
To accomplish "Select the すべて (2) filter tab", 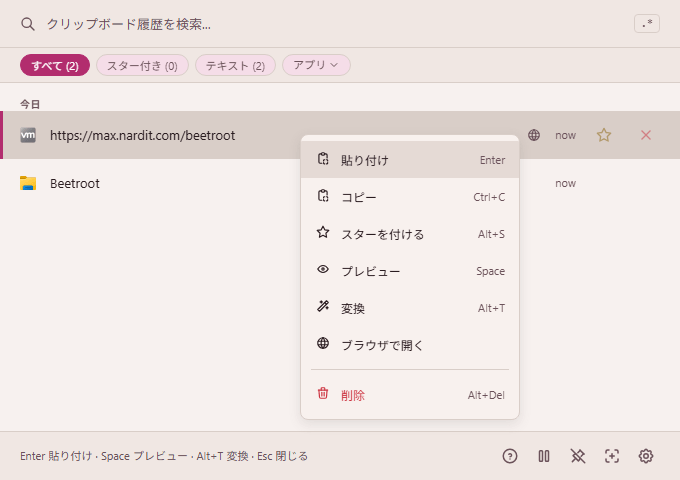I will (55, 65).
